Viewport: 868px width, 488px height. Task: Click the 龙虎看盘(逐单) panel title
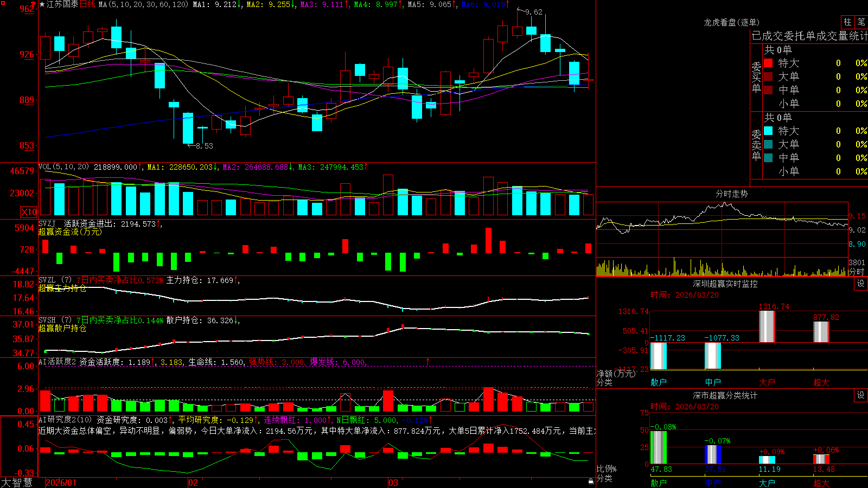coord(732,22)
